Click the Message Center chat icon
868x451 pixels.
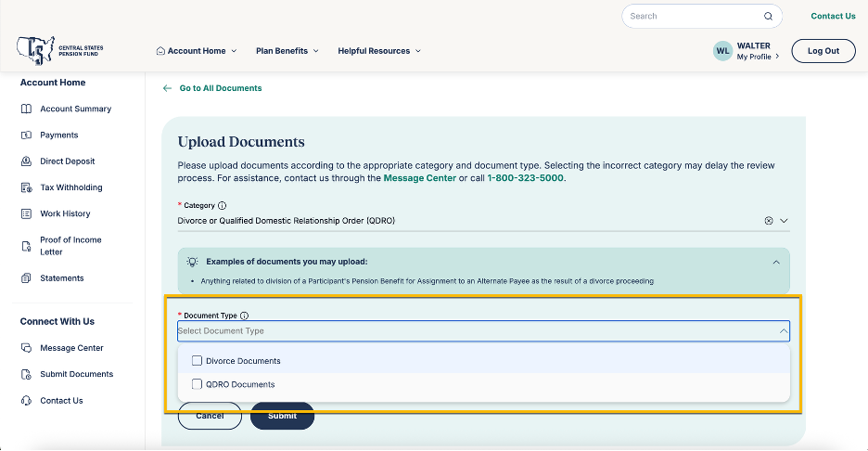pos(26,348)
